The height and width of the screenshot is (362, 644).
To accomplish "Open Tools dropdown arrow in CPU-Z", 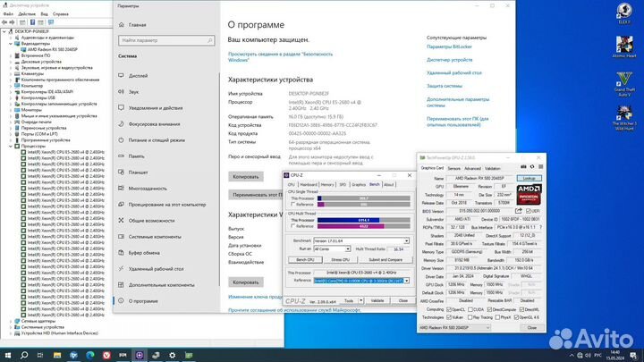I will click(x=361, y=300).
